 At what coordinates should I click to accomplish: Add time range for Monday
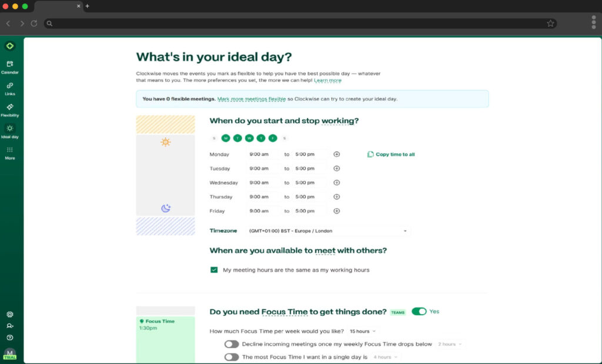pyautogui.click(x=337, y=154)
